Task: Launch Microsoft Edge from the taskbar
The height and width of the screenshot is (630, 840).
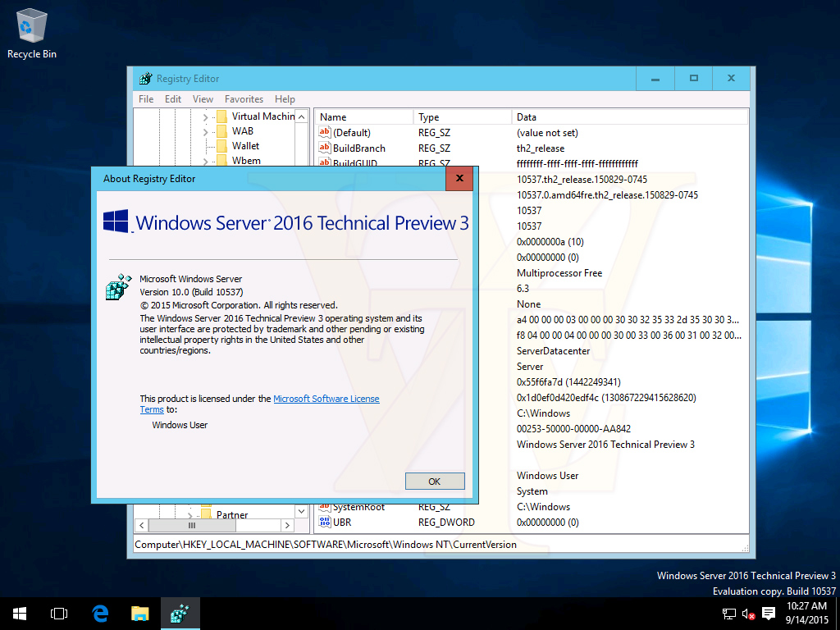Action: [x=100, y=614]
